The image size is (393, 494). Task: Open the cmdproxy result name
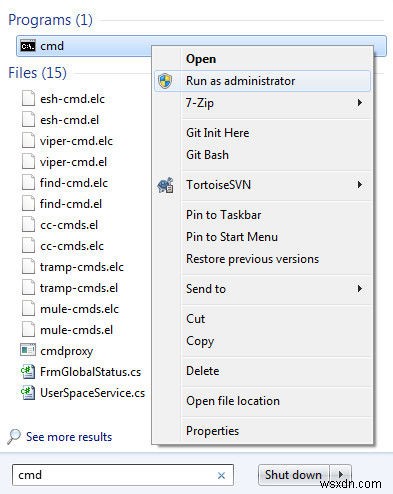(x=66, y=351)
